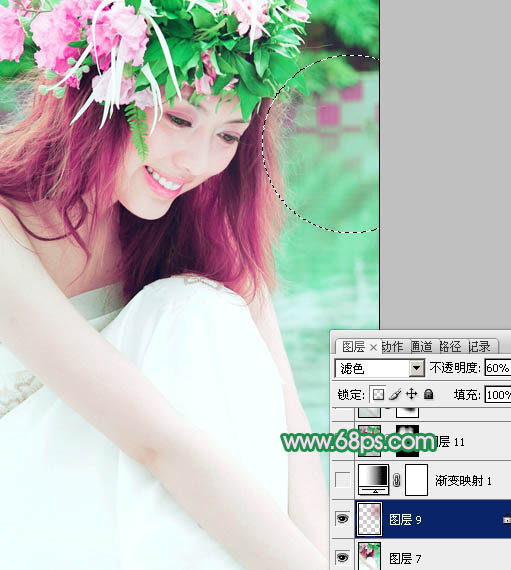Viewport: 511px width, 570px height.
Task: Close the 图层 tab with its X
Action: [x=373, y=348]
